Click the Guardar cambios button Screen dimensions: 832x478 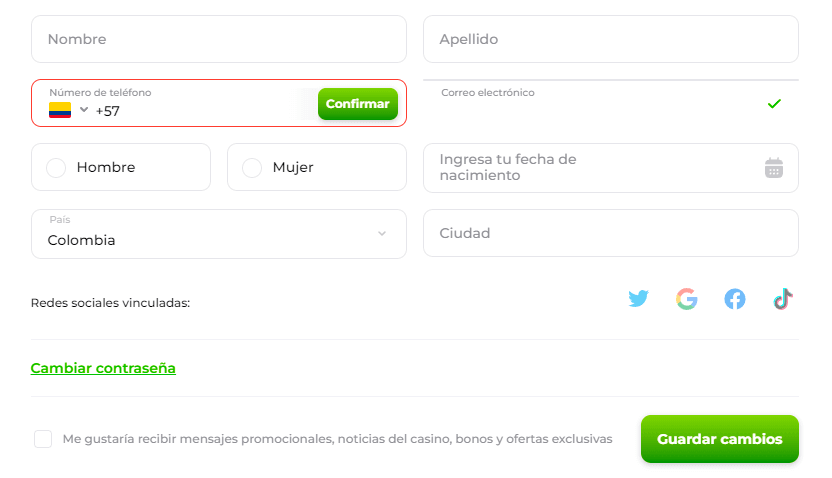720,439
